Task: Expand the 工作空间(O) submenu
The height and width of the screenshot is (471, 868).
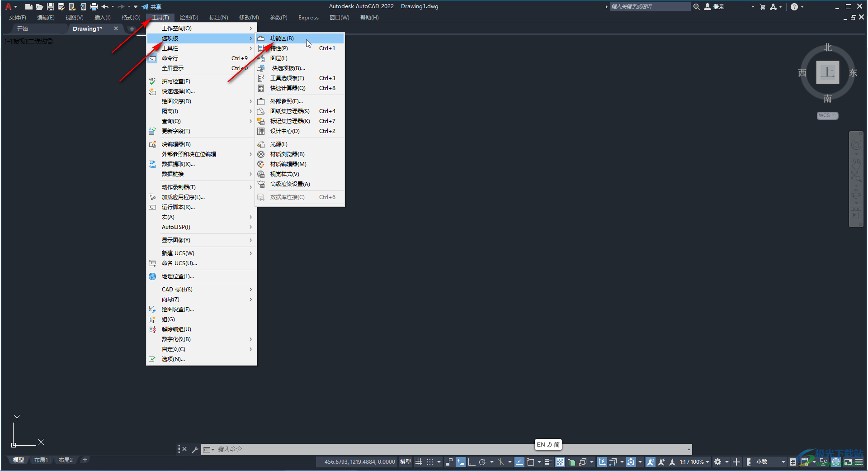Action: [202, 29]
